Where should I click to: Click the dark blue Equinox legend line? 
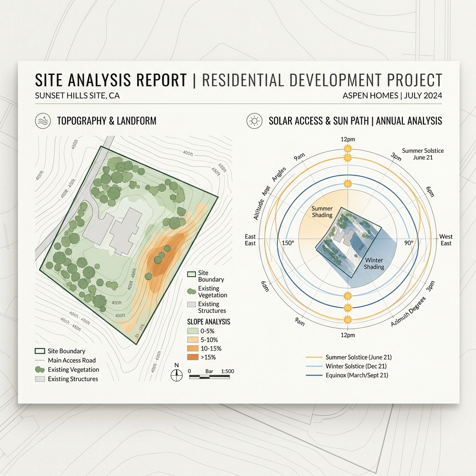point(314,375)
